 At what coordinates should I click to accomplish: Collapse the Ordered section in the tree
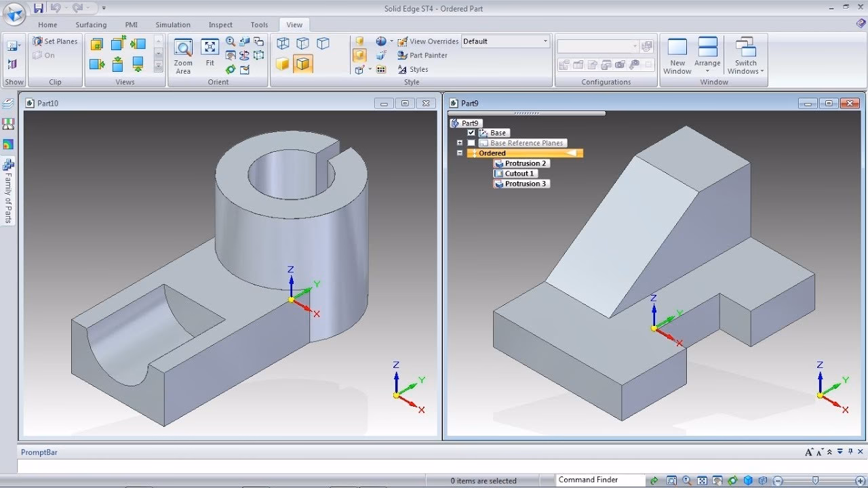[x=459, y=153]
